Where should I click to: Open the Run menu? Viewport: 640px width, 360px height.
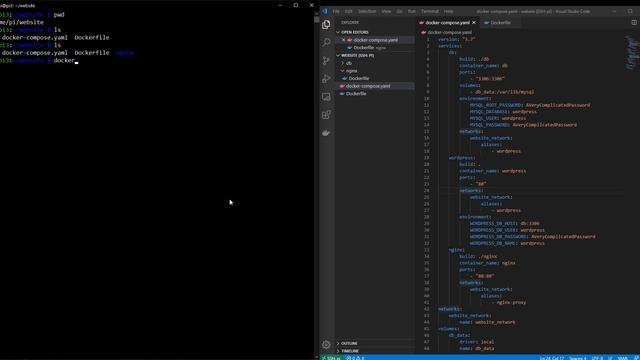pyautogui.click(x=411, y=11)
